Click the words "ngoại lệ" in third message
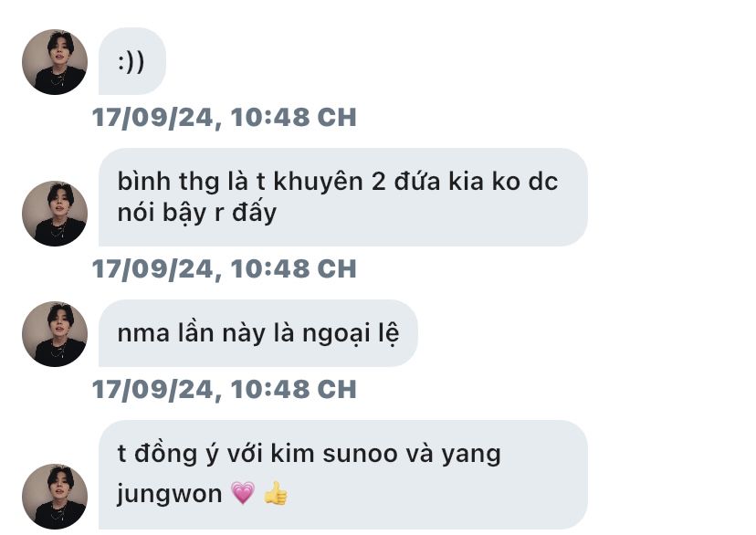This screenshot has height=535, width=756. coord(351,333)
